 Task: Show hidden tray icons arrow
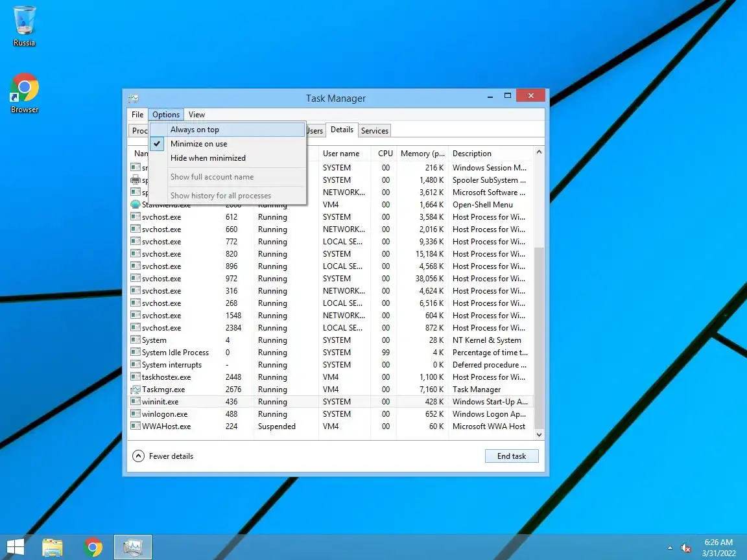click(670, 548)
